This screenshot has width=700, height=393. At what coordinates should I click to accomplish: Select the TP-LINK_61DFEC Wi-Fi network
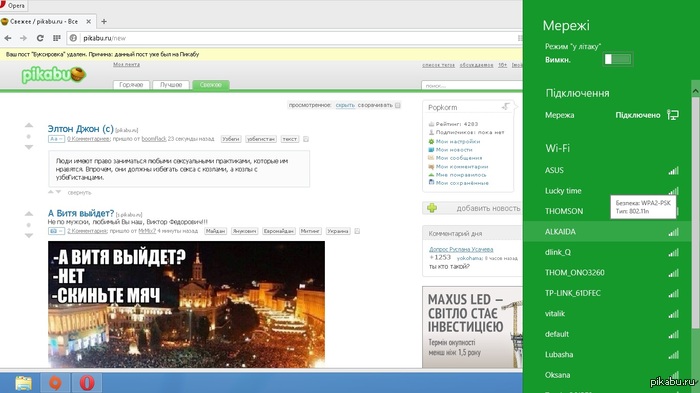tap(608, 293)
